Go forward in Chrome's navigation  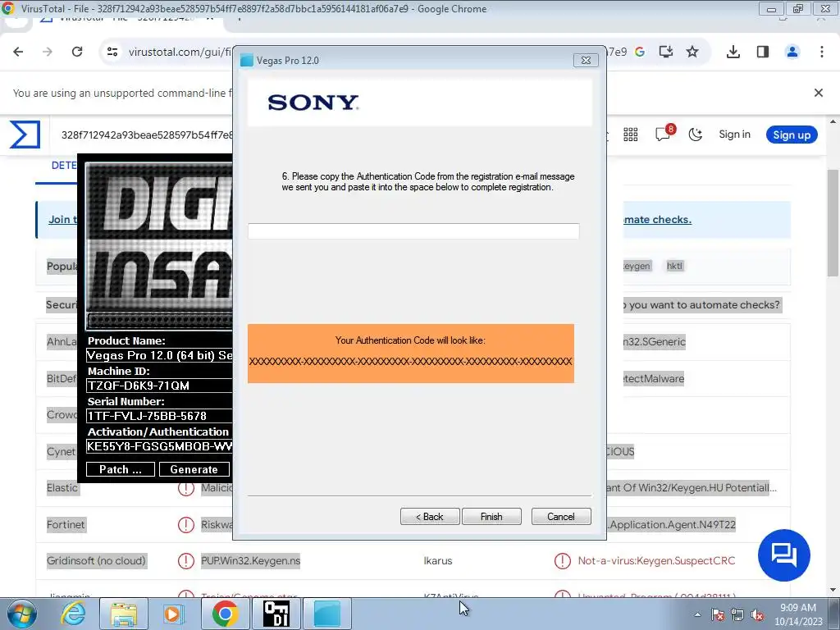pos(48,52)
